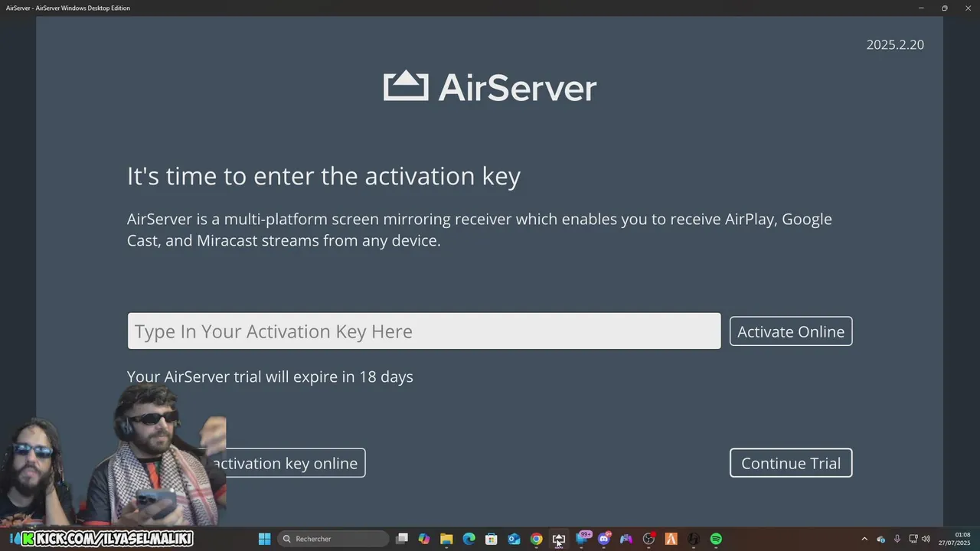980x551 pixels.
Task: Open Spotify from the taskbar
Action: tap(716, 539)
